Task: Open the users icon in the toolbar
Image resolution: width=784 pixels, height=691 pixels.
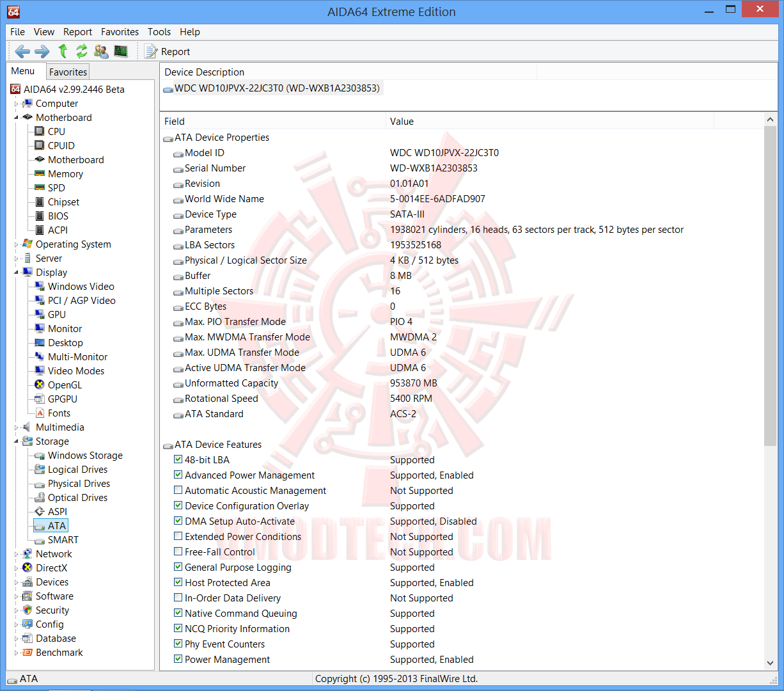Action: (101, 51)
